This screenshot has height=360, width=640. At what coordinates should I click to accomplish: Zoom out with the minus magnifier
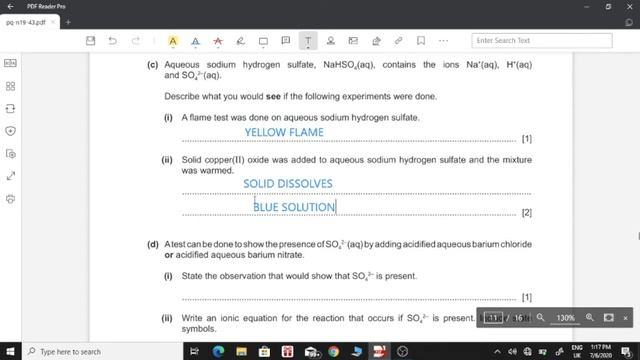[x=540, y=317]
